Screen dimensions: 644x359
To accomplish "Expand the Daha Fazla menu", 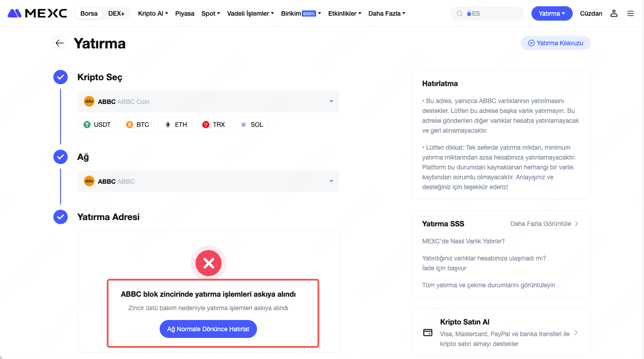I will (x=387, y=13).
